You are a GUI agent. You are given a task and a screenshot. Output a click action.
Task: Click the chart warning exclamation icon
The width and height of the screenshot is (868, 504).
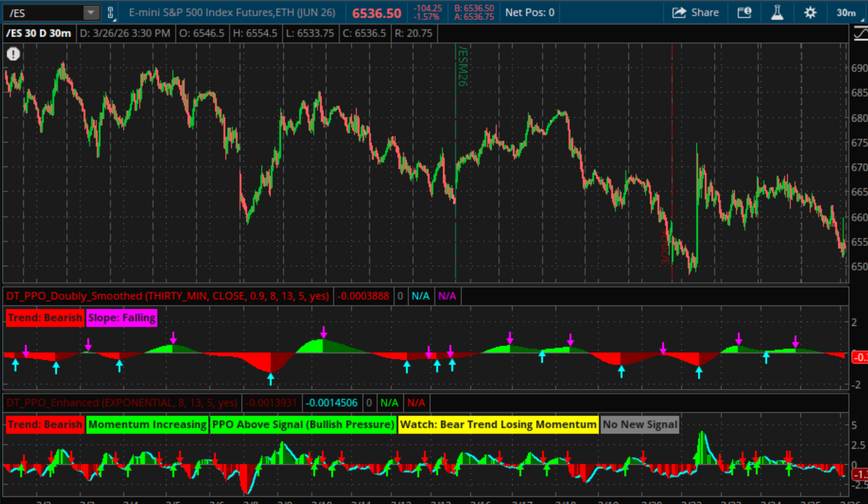pos(13,54)
